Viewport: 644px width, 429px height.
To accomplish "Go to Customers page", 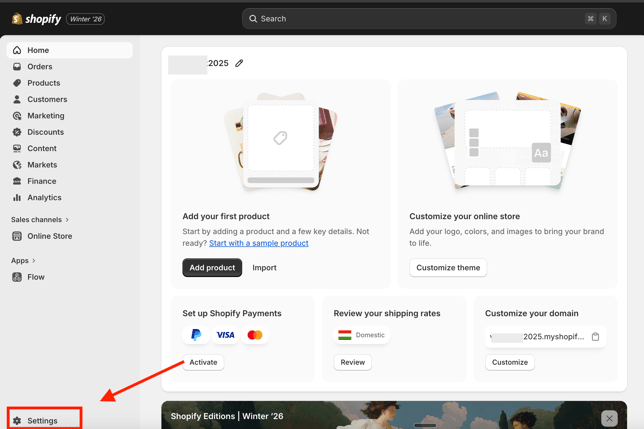I will pyautogui.click(x=47, y=99).
